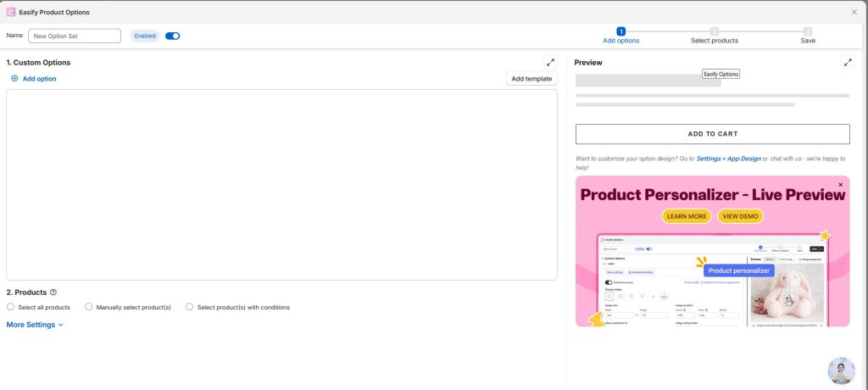The image size is (868, 390).
Task: Choose Select product(s) with conditions option
Action: coord(189,307)
